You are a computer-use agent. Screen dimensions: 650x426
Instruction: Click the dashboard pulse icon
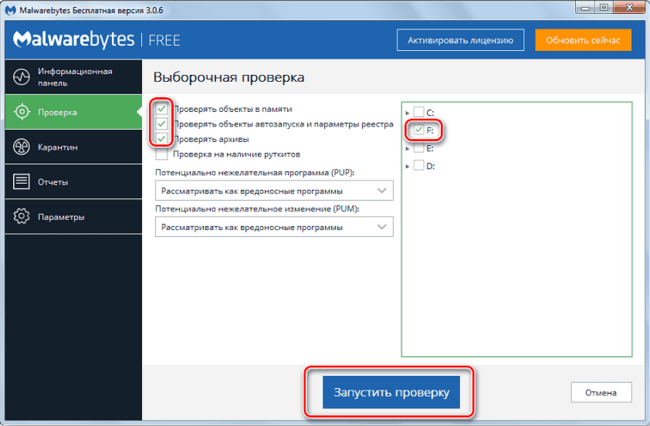click(21, 77)
